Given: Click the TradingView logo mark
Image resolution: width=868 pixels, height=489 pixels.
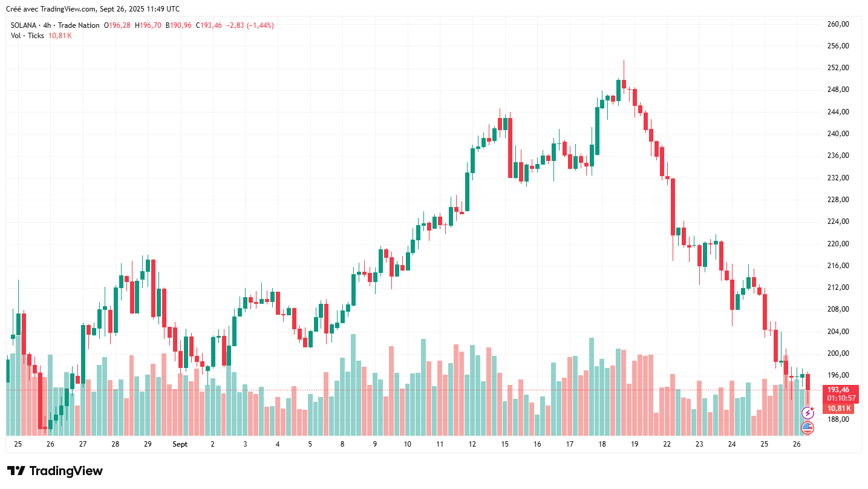Looking at the screenshot, I should (16, 471).
